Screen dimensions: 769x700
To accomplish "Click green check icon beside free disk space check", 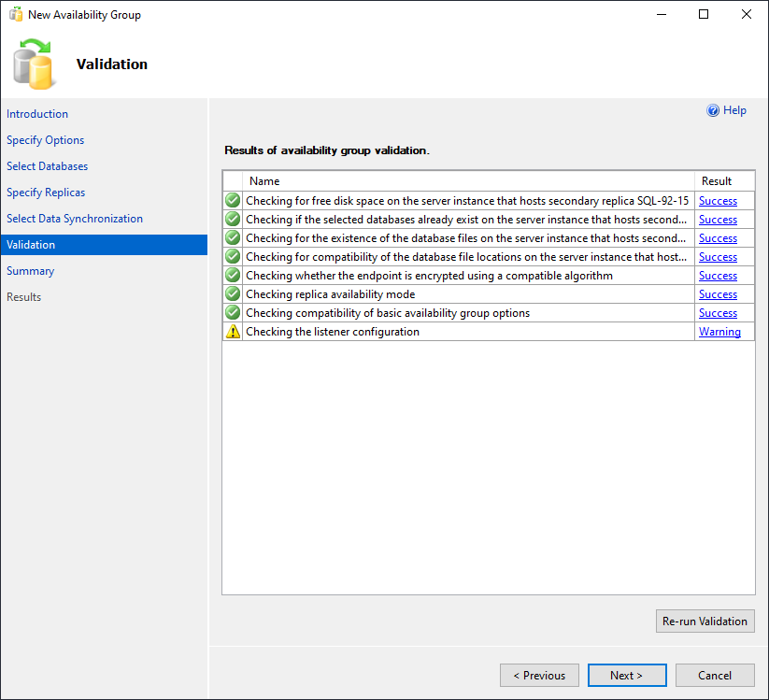I will tap(233, 201).
